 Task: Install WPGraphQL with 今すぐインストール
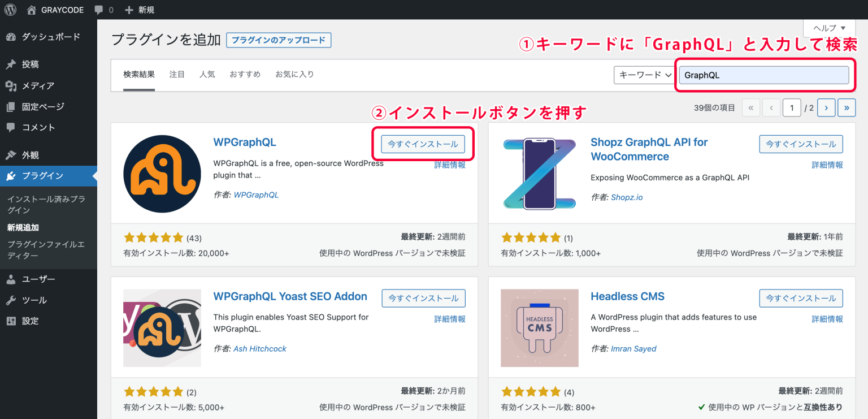click(x=423, y=144)
